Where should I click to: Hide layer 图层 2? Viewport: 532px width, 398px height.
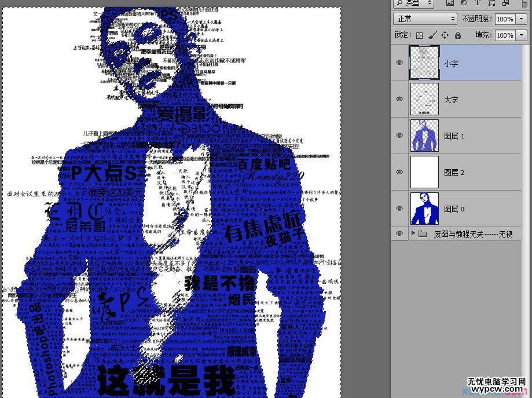tap(399, 172)
